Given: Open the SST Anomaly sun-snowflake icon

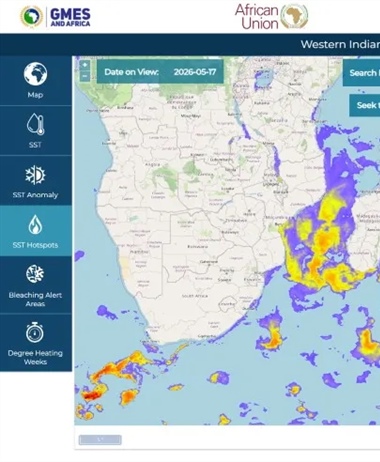Looking at the screenshot, I should [x=35, y=175].
